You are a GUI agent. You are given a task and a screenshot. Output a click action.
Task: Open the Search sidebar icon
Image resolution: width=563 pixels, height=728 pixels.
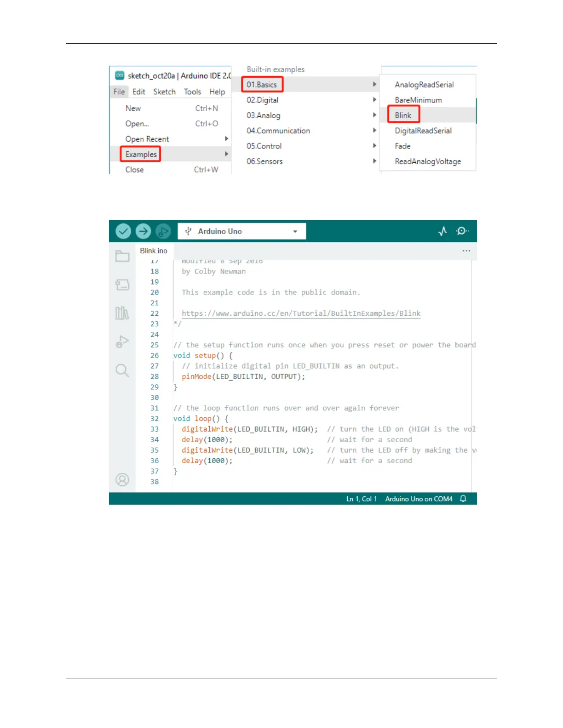122,370
